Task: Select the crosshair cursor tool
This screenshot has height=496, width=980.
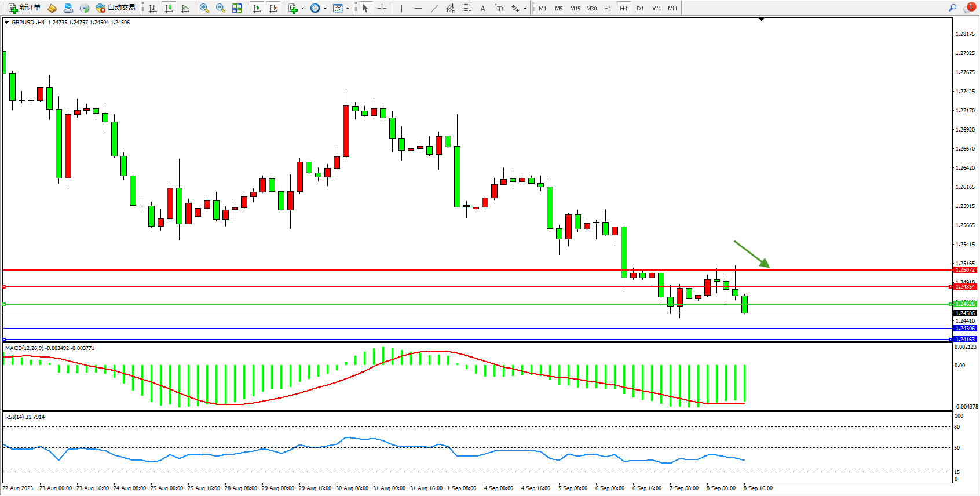Action: click(382, 8)
